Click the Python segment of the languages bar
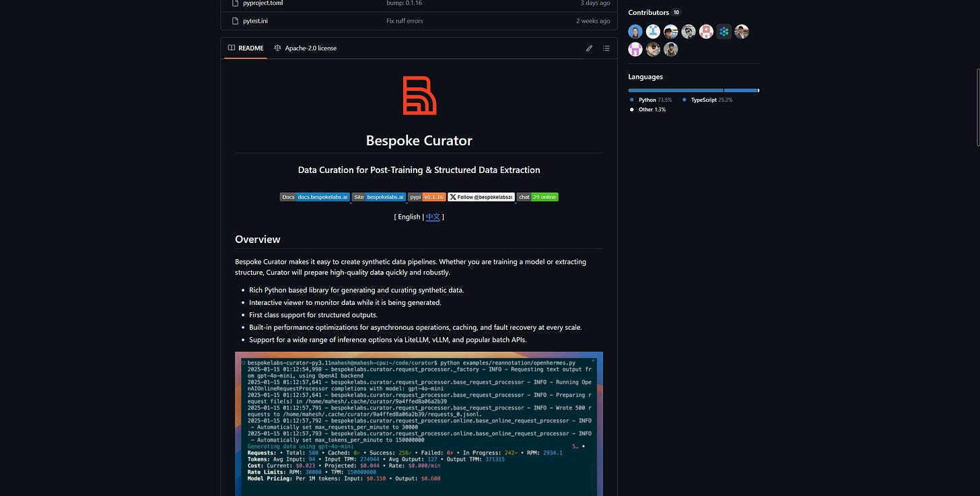Image resolution: width=980 pixels, height=496 pixels. pyautogui.click(x=676, y=90)
